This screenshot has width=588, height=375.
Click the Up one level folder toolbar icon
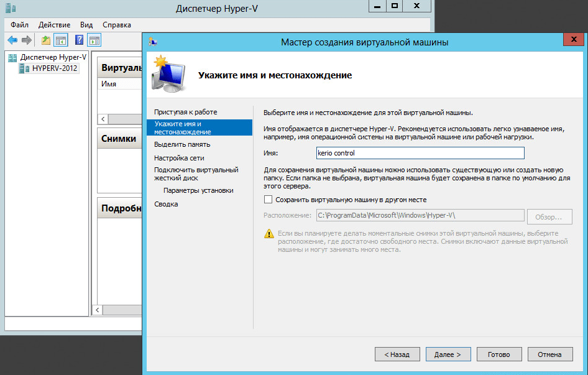[46, 40]
